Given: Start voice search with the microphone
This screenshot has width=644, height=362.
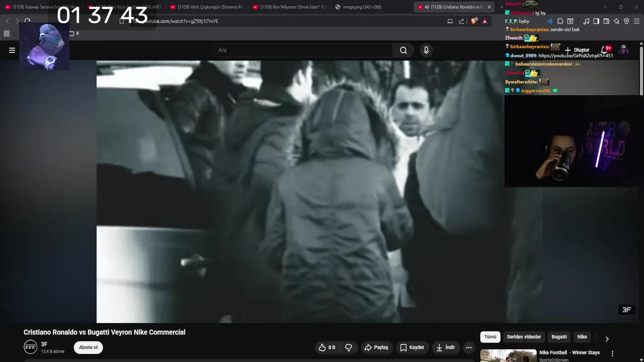Looking at the screenshot, I should pyautogui.click(x=426, y=50).
